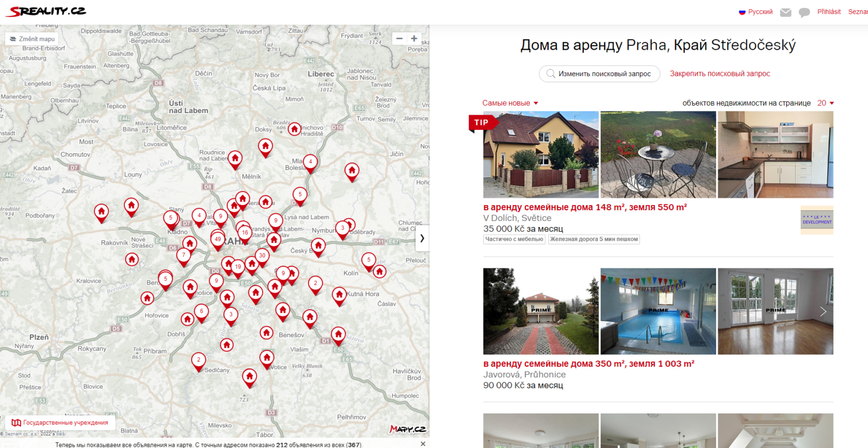Open driveway photo of Průhonice house

(x=541, y=311)
